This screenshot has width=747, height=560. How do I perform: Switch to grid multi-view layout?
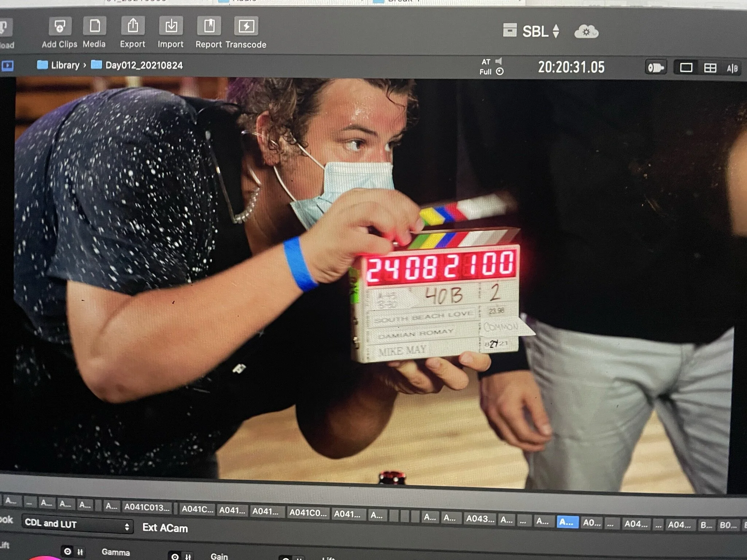710,68
